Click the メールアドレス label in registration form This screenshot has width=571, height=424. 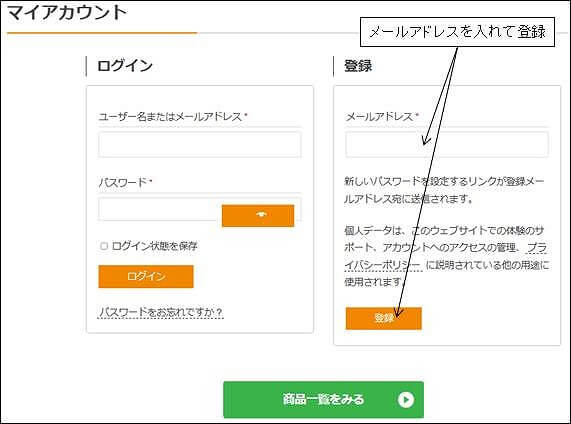pos(379,117)
